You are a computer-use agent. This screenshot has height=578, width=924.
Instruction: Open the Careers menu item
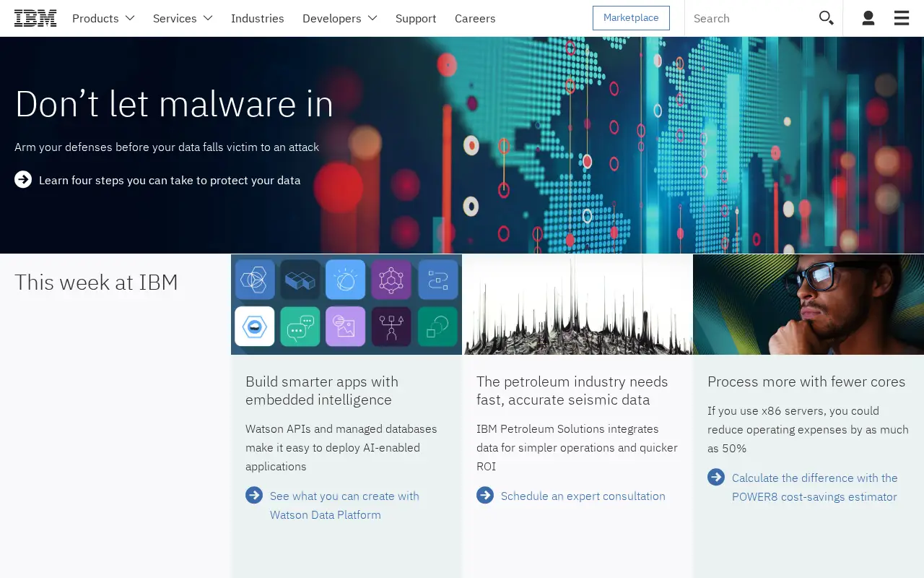point(475,18)
